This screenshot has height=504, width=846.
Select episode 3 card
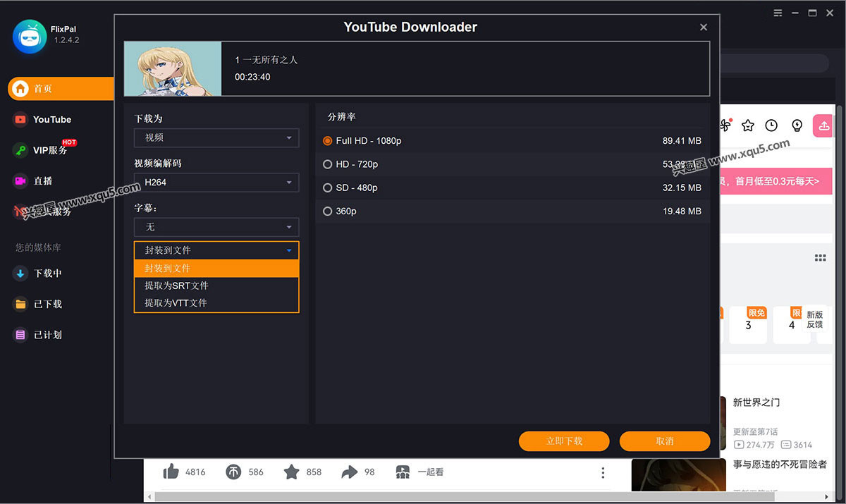pyautogui.click(x=748, y=325)
